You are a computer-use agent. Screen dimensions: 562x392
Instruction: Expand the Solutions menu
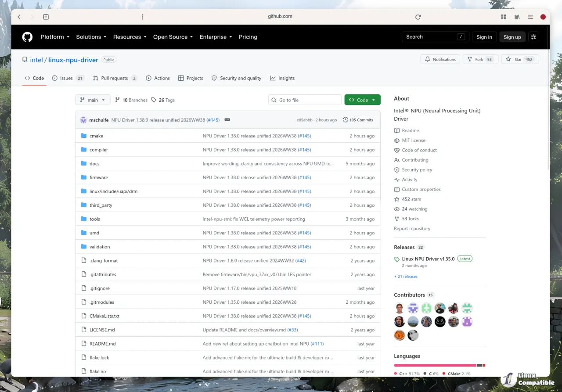(x=91, y=37)
